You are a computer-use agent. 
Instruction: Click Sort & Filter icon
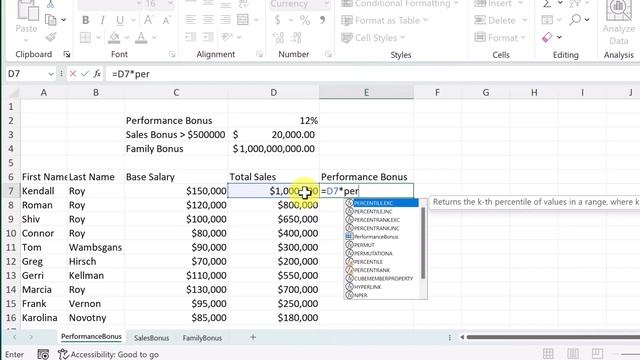(575, 4)
